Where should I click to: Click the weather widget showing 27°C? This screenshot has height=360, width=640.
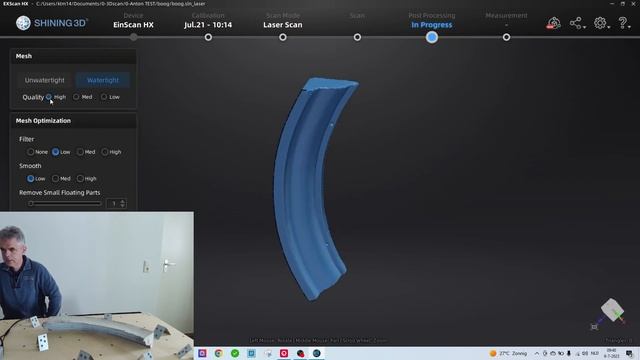(508, 353)
